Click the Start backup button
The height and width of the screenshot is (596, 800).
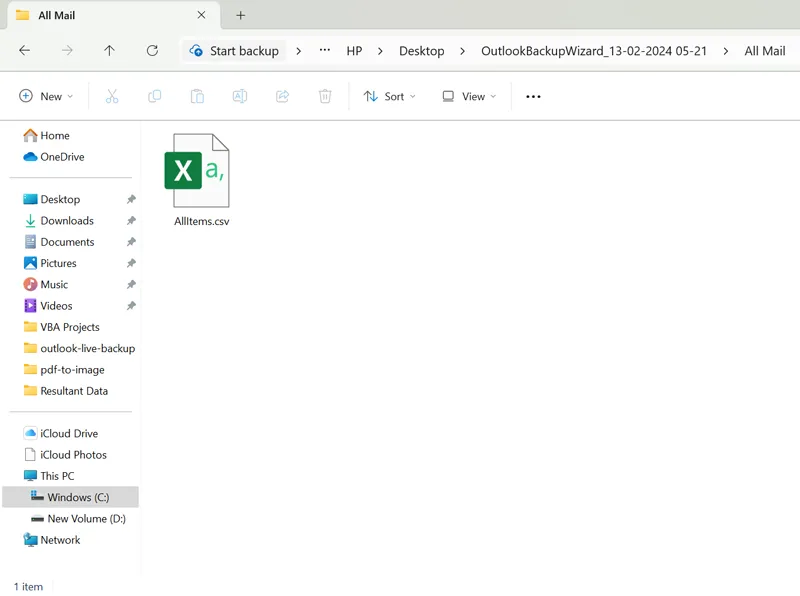point(235,51)
